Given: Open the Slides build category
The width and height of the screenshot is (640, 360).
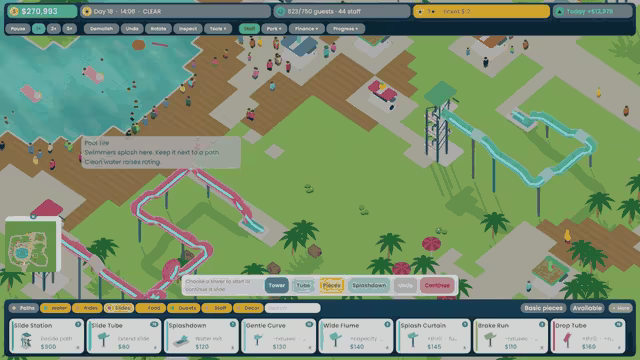Looking at the screenshot, I should pyautogui.click(x=119, y=308).
